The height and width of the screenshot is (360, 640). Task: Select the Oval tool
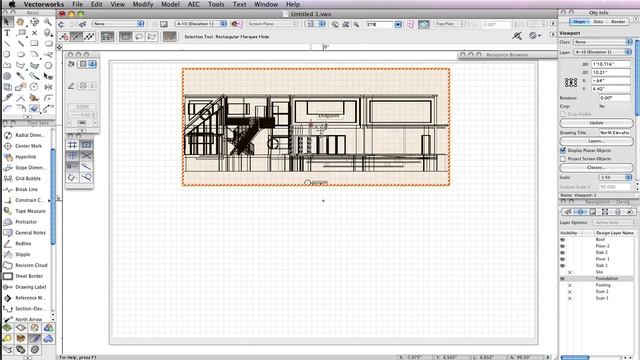21,54
